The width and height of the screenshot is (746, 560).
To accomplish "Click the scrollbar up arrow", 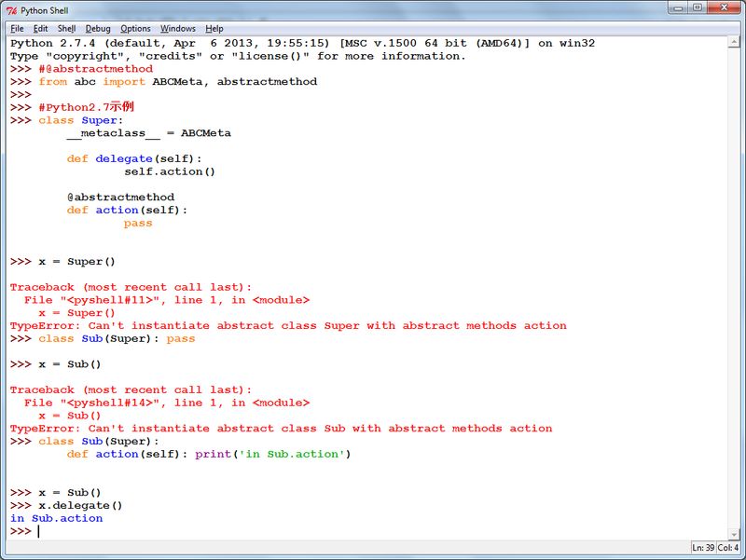I will coord(734,42).
